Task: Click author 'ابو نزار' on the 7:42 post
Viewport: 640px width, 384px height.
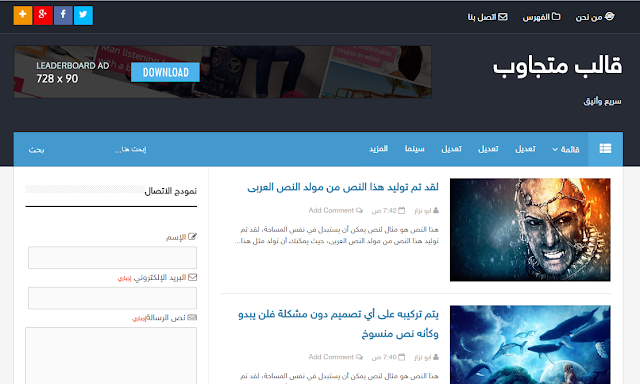Action: click(x=426, y=211)
